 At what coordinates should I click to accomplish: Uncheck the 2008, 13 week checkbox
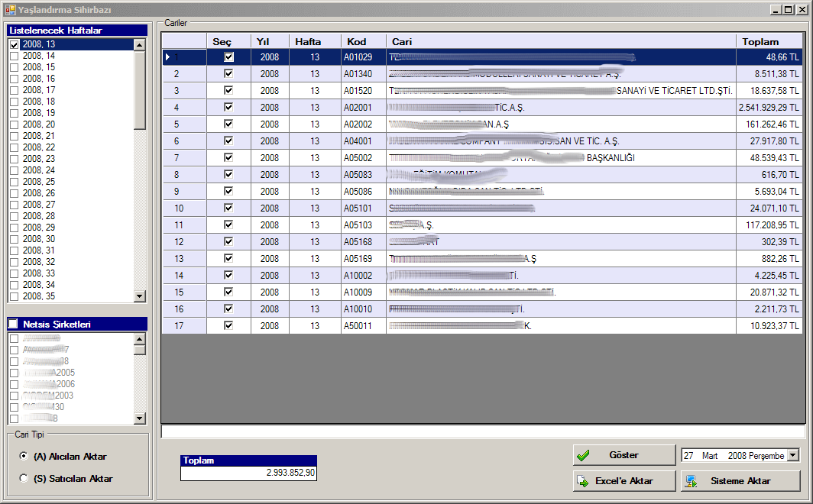click(x=15, y=45)
